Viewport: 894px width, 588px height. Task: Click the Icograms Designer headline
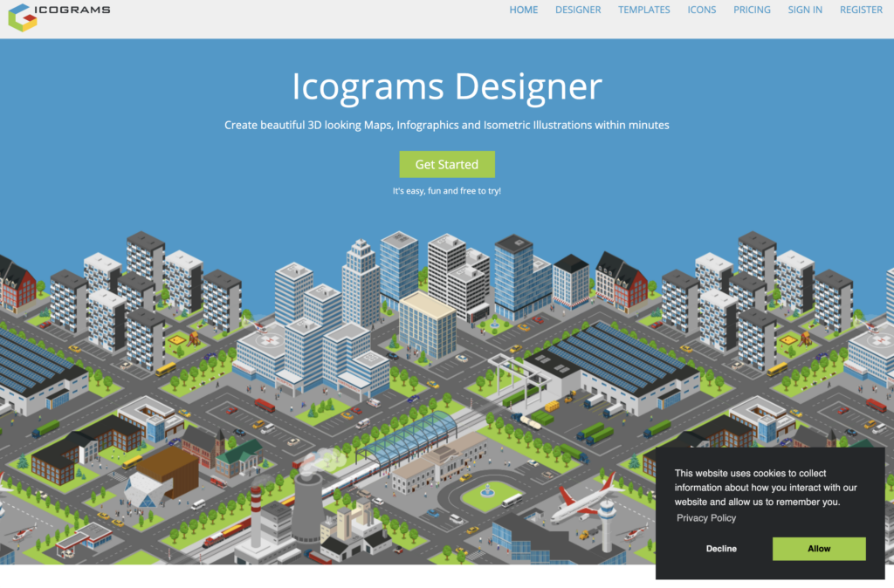(447, 87)
